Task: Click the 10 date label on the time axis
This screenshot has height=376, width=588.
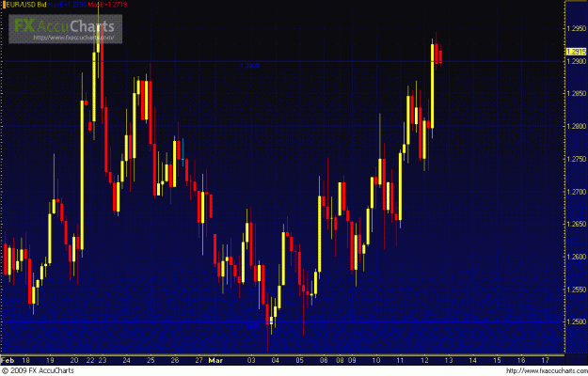Action: [376, 361]
